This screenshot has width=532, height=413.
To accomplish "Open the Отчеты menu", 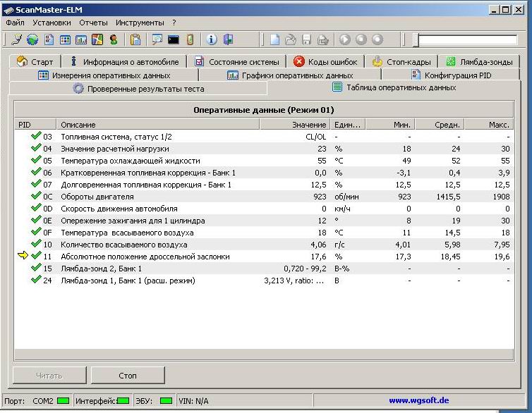I will [93, 23].
